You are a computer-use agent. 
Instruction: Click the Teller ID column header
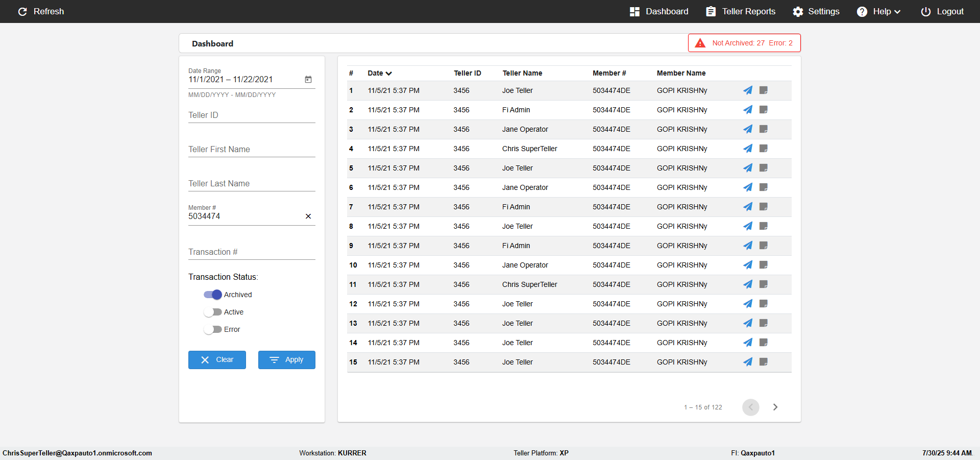click(x=468, y=73)
